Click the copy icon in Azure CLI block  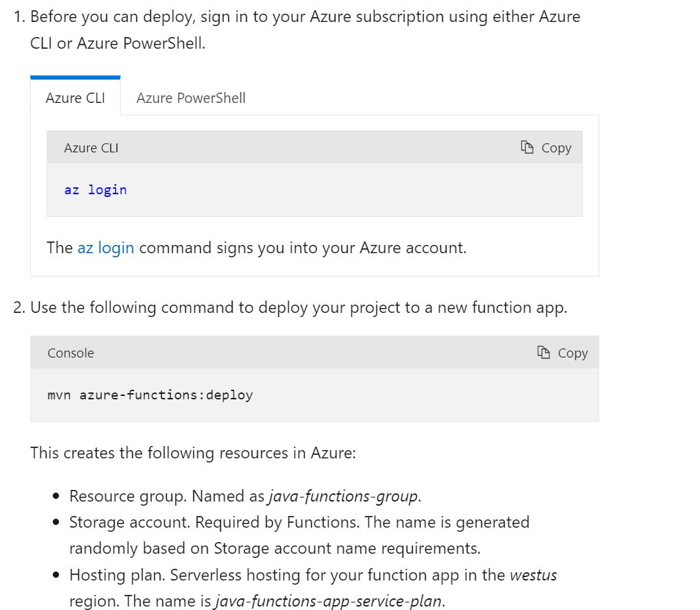click(527, 148)
